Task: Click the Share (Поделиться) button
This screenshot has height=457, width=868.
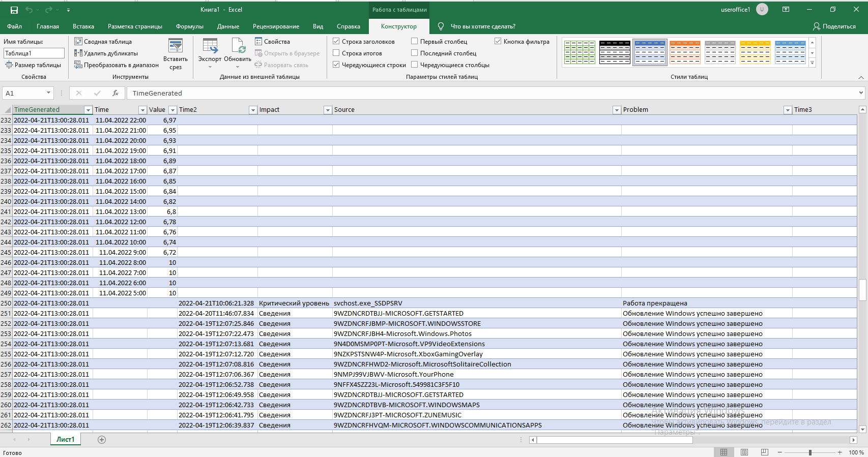Action: tap(834, 26)
